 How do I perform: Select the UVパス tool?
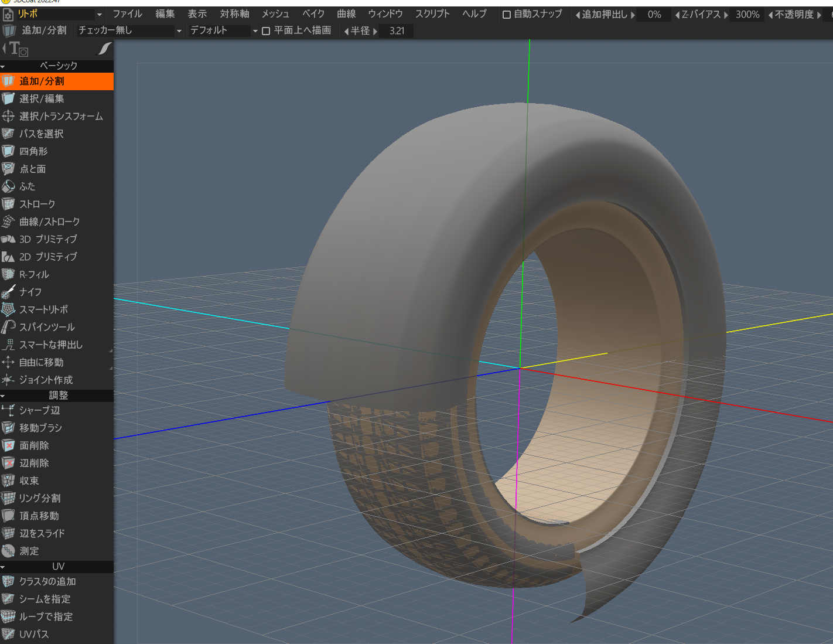tap(57, 634)
